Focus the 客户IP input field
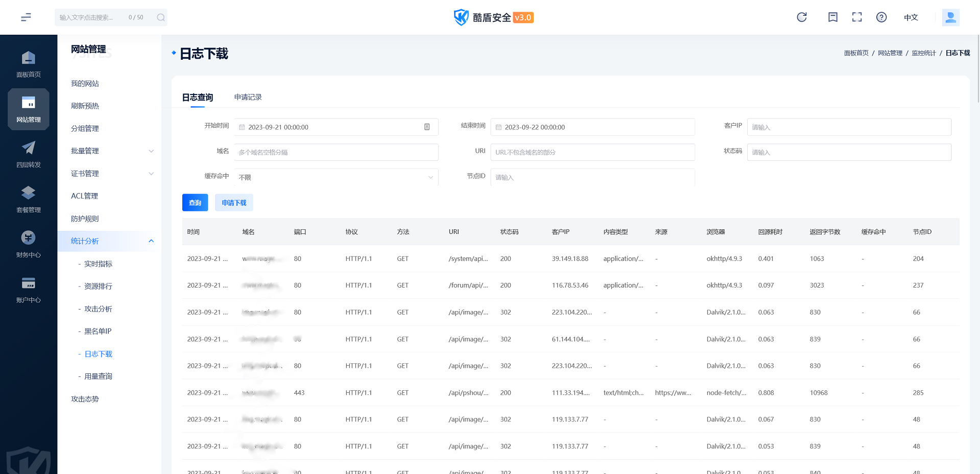The image size is (980, 474). point(849,127)
